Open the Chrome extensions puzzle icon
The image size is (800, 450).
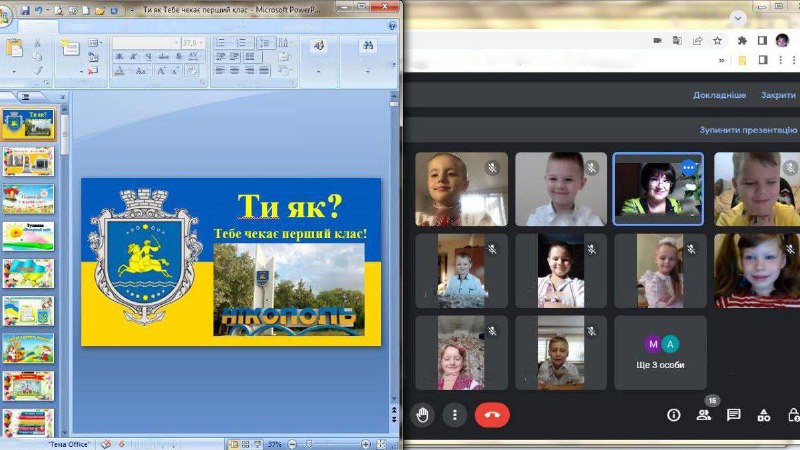742,41
